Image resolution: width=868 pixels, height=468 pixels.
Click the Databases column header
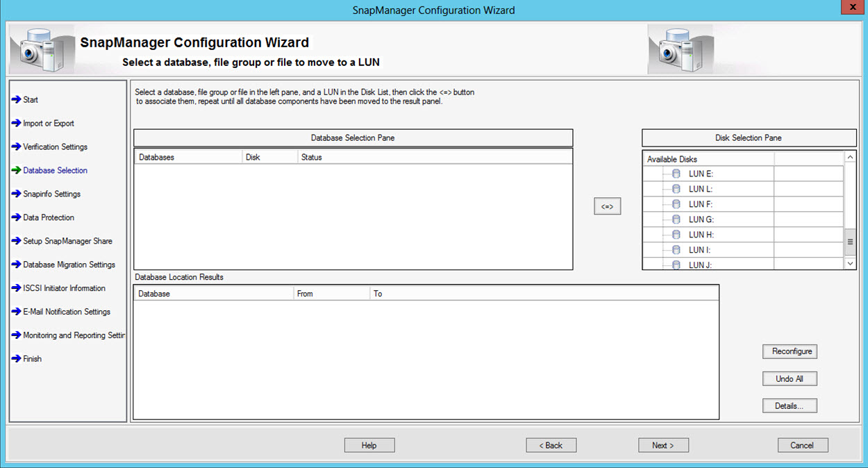[188, 157]
